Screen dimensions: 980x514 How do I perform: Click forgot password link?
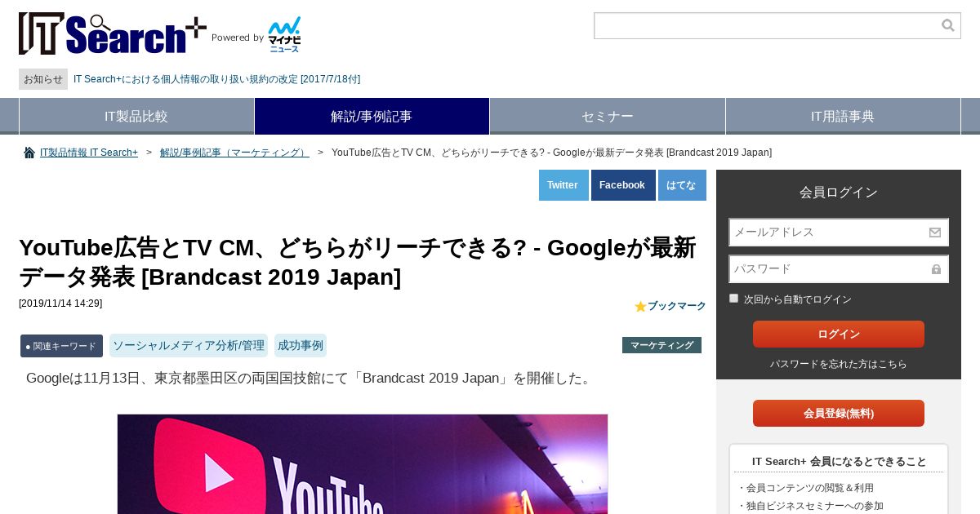click(839, 364)
